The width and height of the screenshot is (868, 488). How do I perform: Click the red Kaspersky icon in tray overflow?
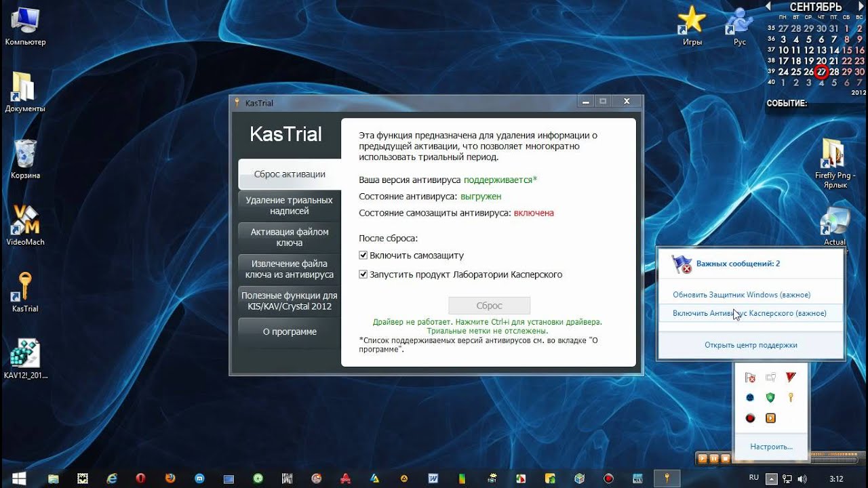pyautogui.click(x=791, y=377)
